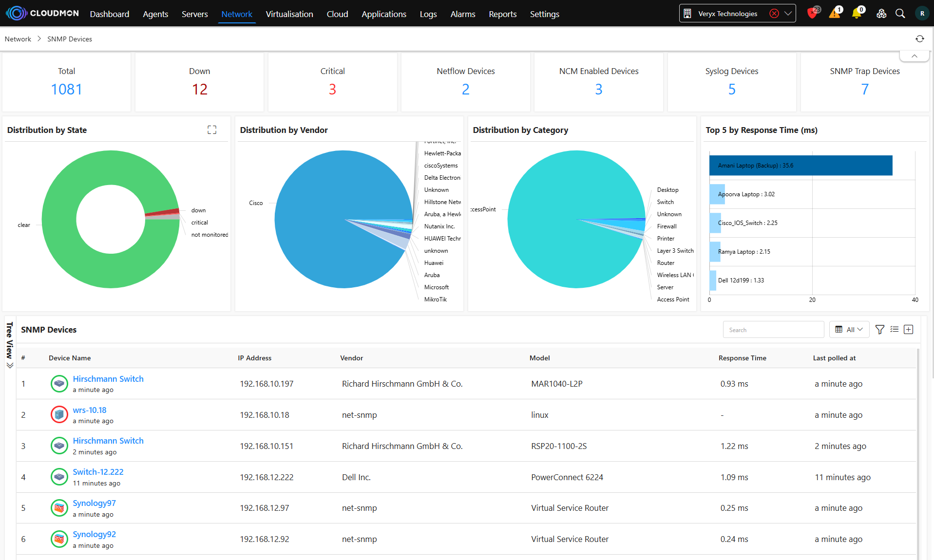Clear the Veryx Technologies selection
The height and width of the screenshot is (560, 934).
click(x=774, y=14)
